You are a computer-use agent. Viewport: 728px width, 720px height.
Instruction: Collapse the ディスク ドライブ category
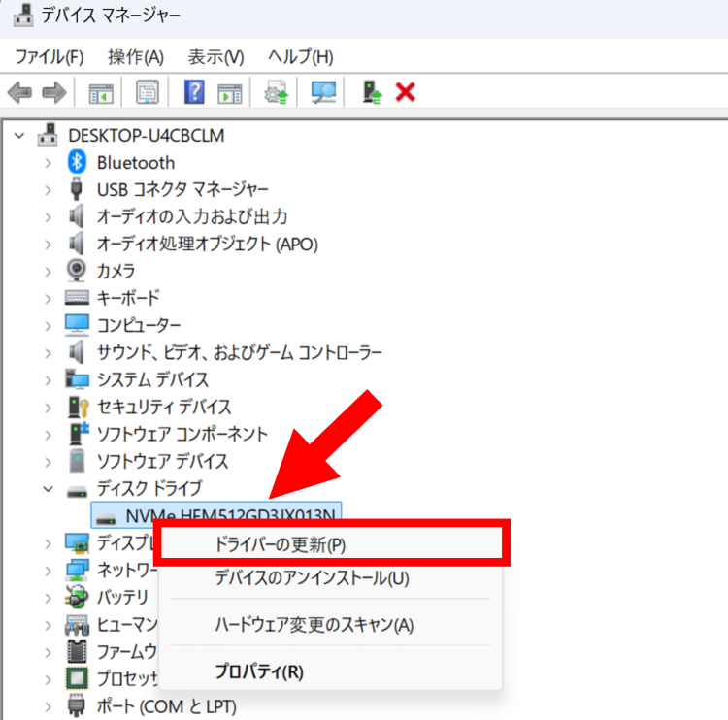(49, 489)
